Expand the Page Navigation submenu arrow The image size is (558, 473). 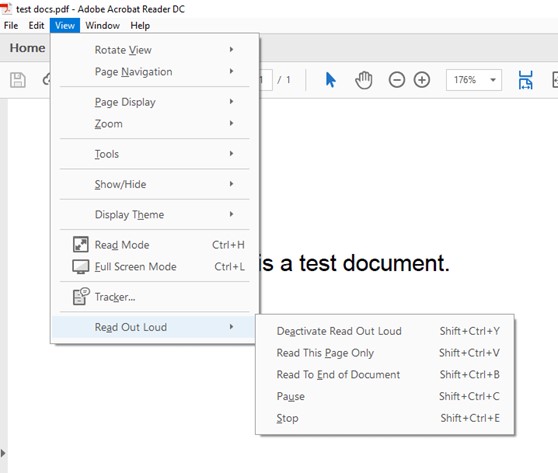(x=232, y=71)
